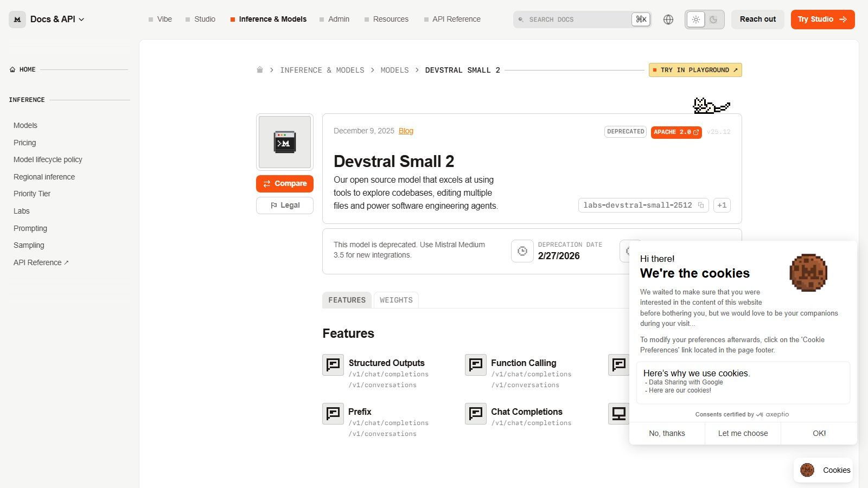Image resolution: width=868 pixels, height=488 pixels.
Task: Click the Chat Completions feature icon
Action: click(x=476, y=414)
